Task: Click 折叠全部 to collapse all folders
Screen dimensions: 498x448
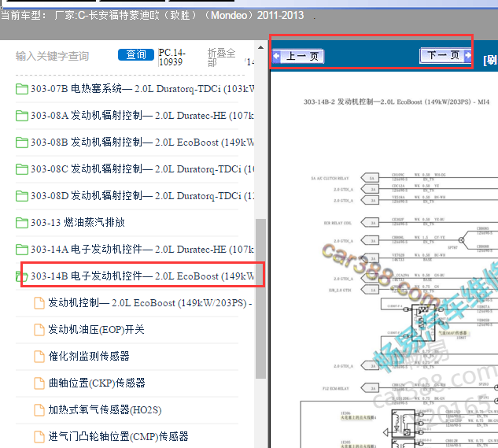Action: 221,57
